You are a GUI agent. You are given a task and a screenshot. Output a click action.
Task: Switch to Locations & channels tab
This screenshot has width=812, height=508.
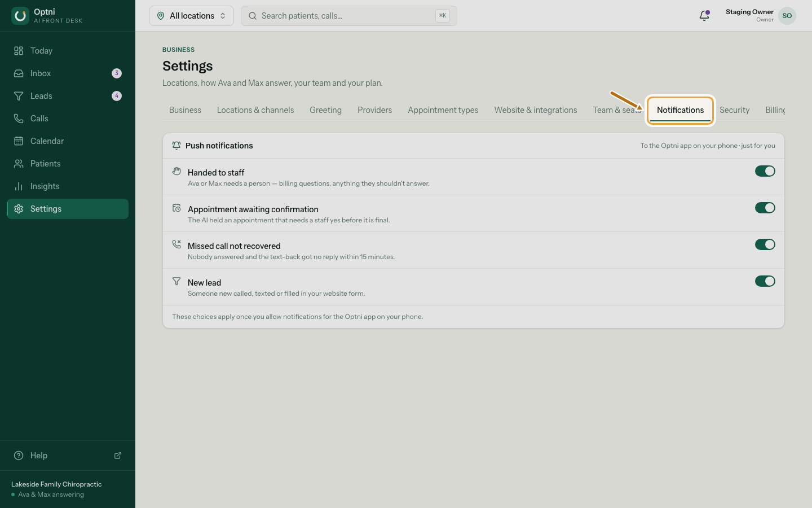pyautogui.click(x=255, y=110)
